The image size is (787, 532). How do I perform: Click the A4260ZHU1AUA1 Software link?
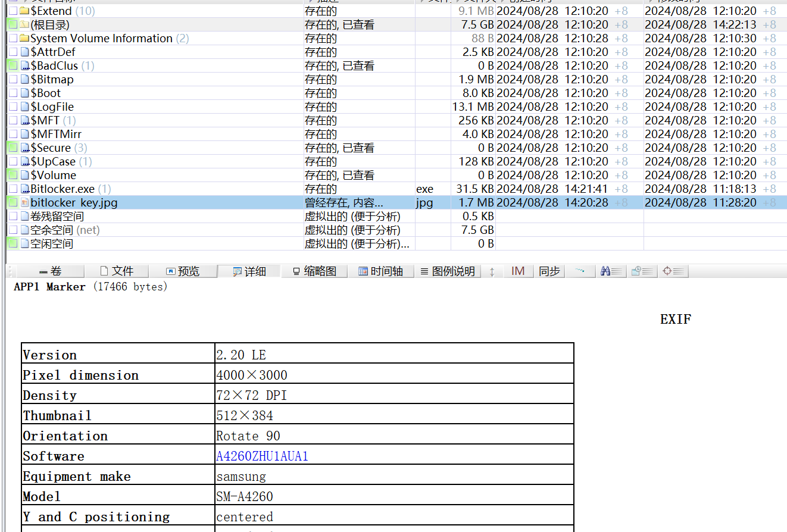[x=261, y=456]
